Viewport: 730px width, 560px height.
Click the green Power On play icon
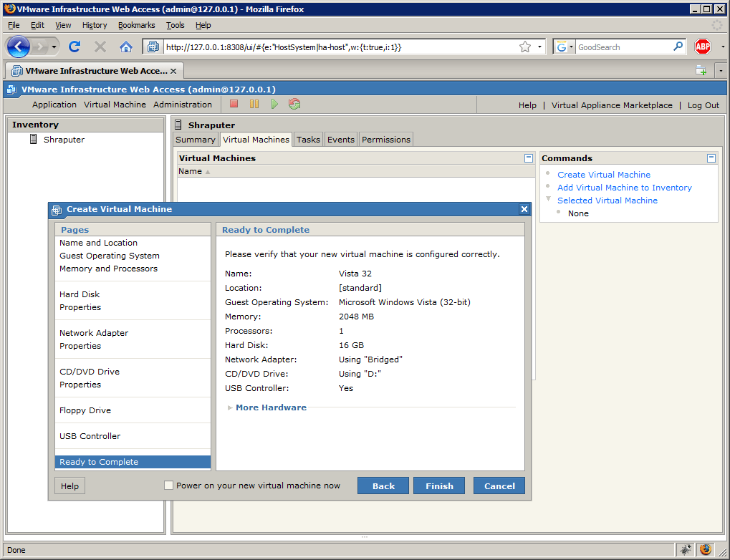point(274,104)
